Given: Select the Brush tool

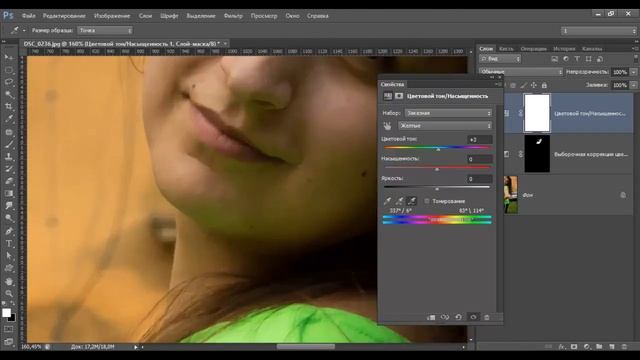Looking at the screenshot, I should tap(9, 144).
